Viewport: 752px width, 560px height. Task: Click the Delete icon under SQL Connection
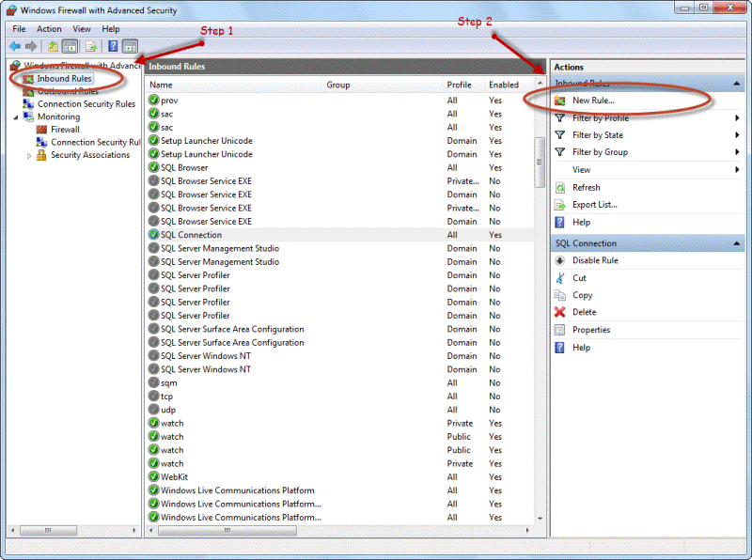(x=562, y=311)
